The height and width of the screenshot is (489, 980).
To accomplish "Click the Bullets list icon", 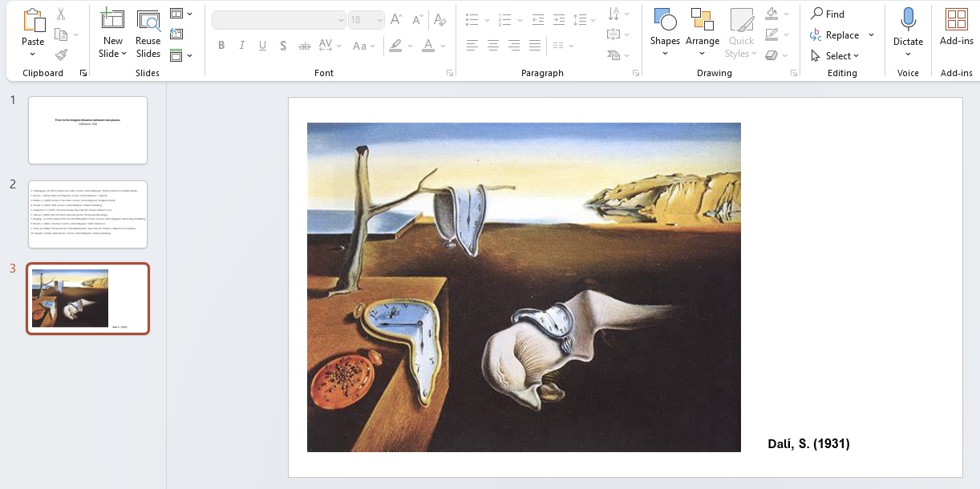I will pyautogui.click(x=472, y=20).
